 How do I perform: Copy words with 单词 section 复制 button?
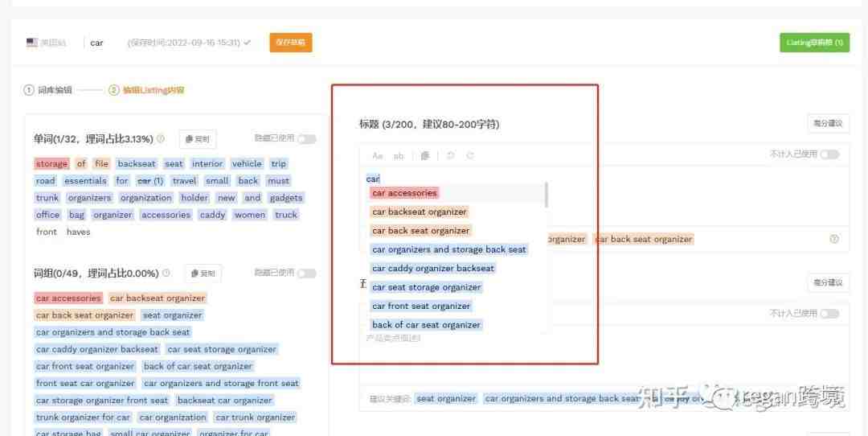pos(198,139)
